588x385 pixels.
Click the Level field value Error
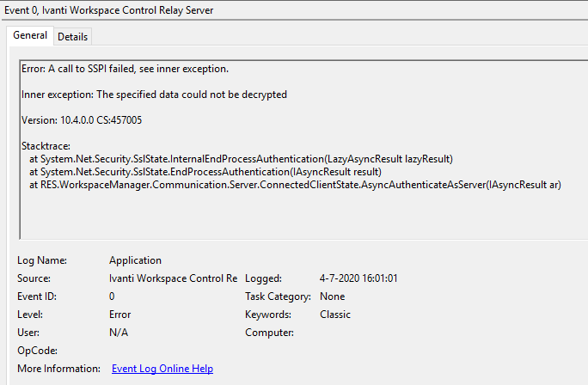pyautogui.click(x=119, y=315)
